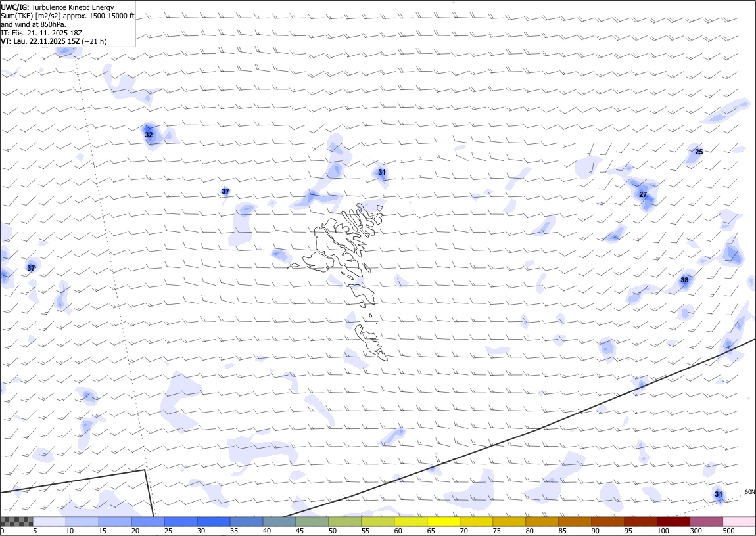Select the legend tick label 20
This screenshot has height=536, width=756.
(x=135, y=531)
